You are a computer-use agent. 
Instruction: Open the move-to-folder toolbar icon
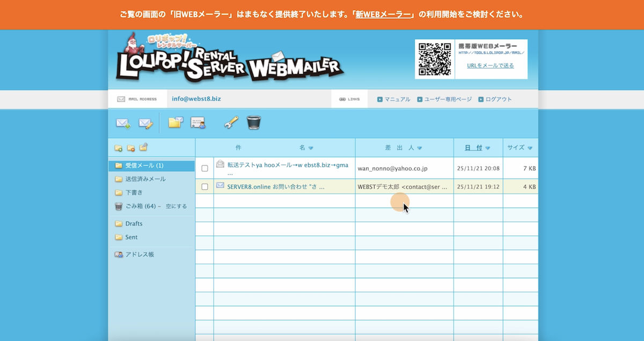click(175, 122)
